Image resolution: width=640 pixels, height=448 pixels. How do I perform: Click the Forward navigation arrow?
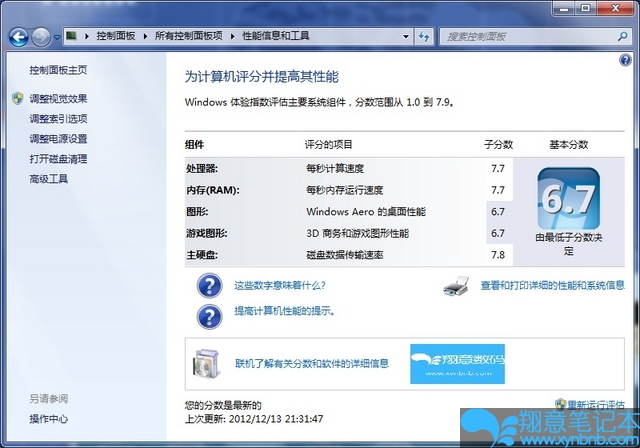(41, 38)
